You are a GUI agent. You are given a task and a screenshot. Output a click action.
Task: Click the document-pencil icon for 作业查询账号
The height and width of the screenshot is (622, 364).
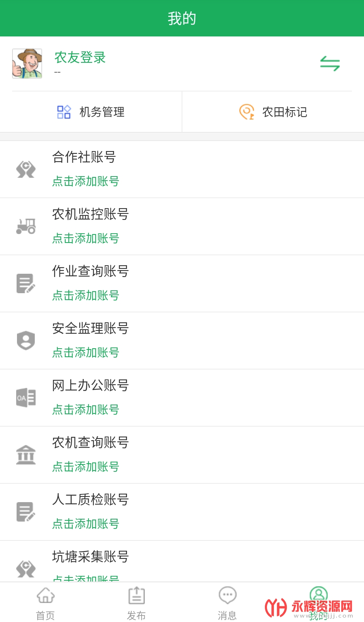[x=26, y=283]
